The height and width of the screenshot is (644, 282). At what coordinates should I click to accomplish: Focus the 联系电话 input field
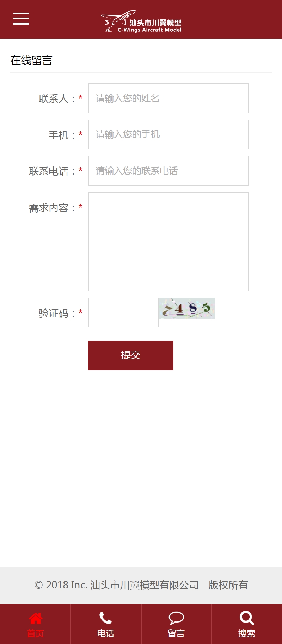(x=168, y=171)
